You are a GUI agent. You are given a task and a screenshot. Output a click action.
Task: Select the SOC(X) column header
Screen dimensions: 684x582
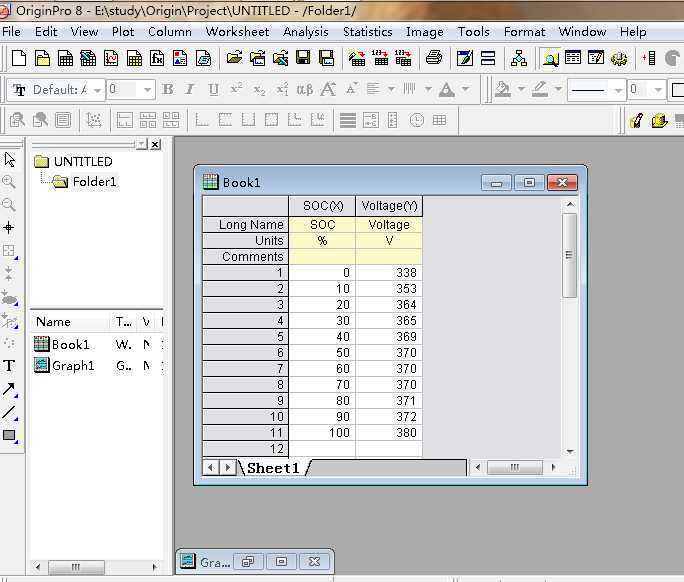click(x=322, y=206)
